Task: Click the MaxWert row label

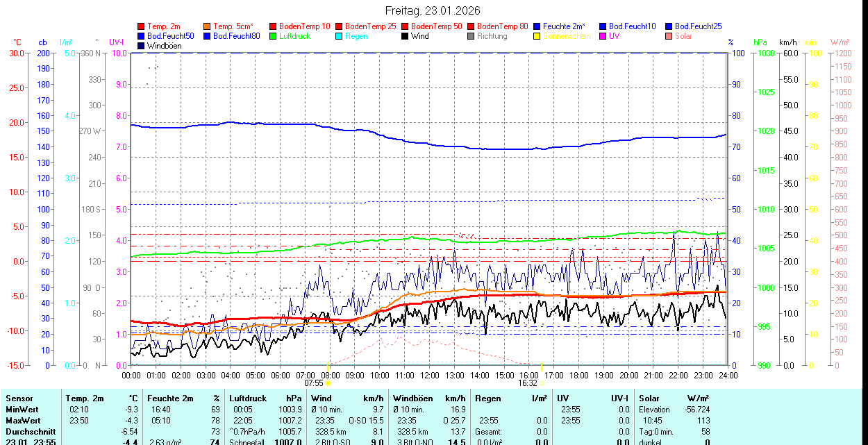Action: (23, 421)
